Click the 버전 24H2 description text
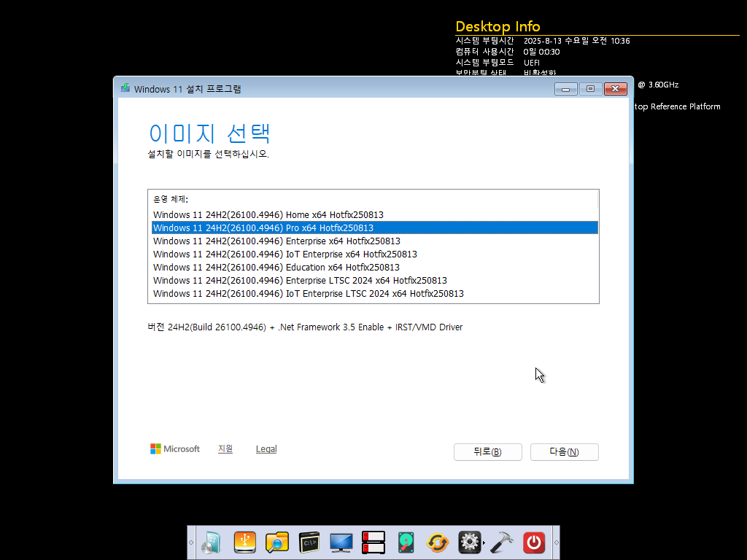747x560 pixels. 305,327
